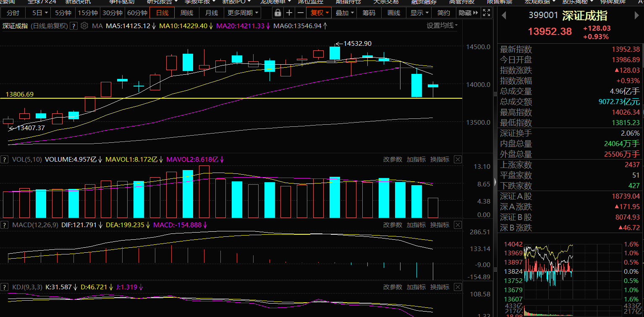Select the 日线 daily period
The height and width of the screenshot is (317, 644).
click(162, 13)
